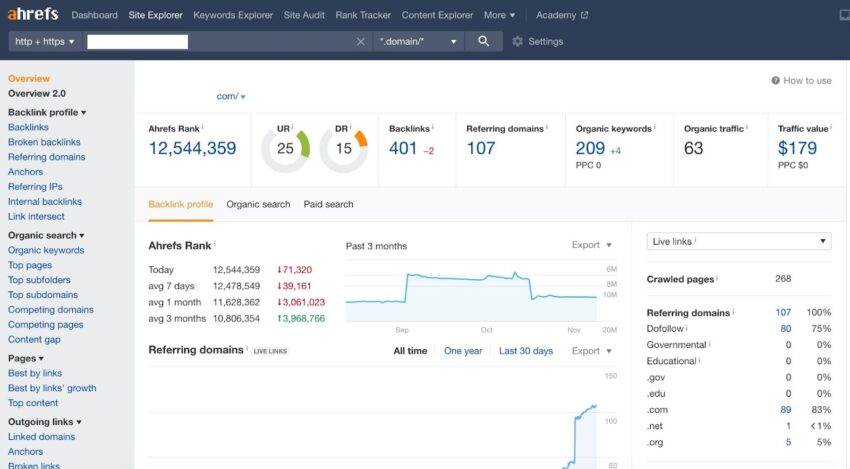The image size is (850, 469).
Task: Click info icon beside Crawled pages
Action: [717, 278]
